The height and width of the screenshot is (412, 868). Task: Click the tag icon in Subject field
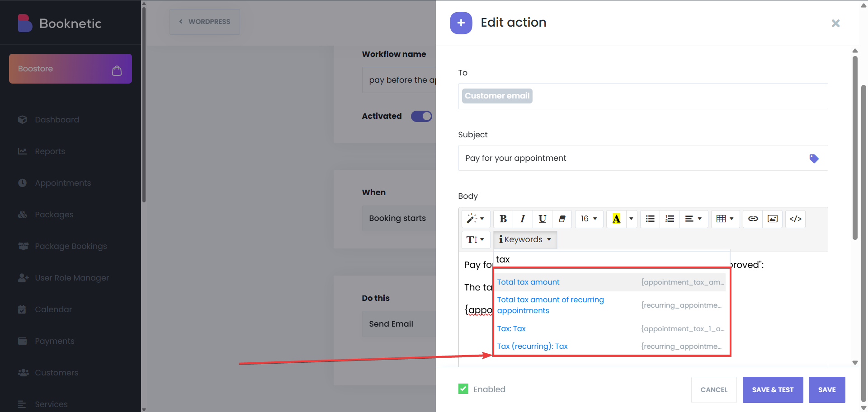coord(814,159)
